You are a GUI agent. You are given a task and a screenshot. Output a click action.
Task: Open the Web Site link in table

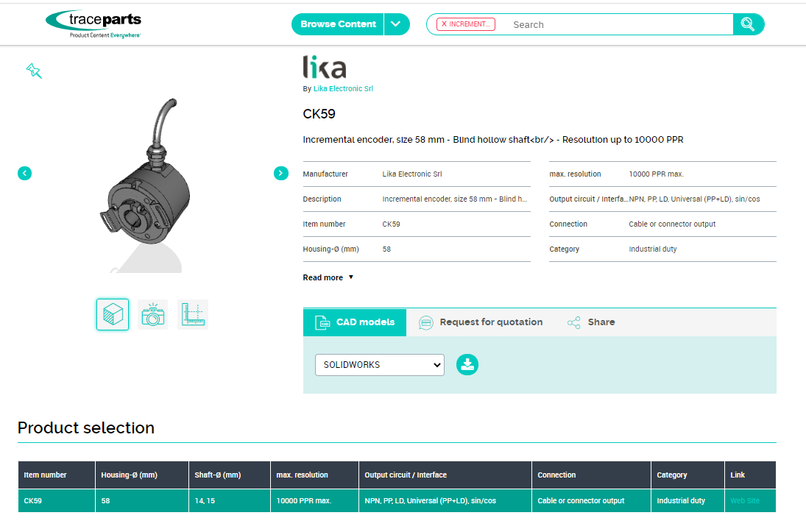coord(745,500)
